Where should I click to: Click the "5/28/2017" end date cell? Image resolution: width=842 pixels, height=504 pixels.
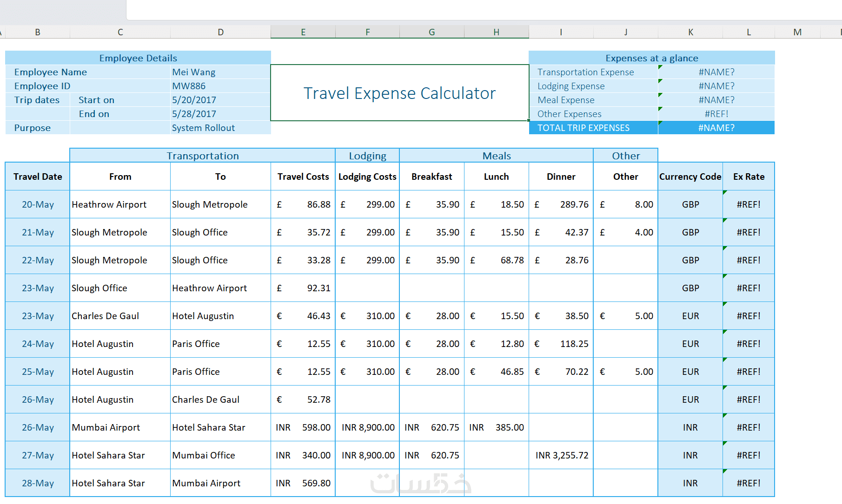[x=221, y=114]
